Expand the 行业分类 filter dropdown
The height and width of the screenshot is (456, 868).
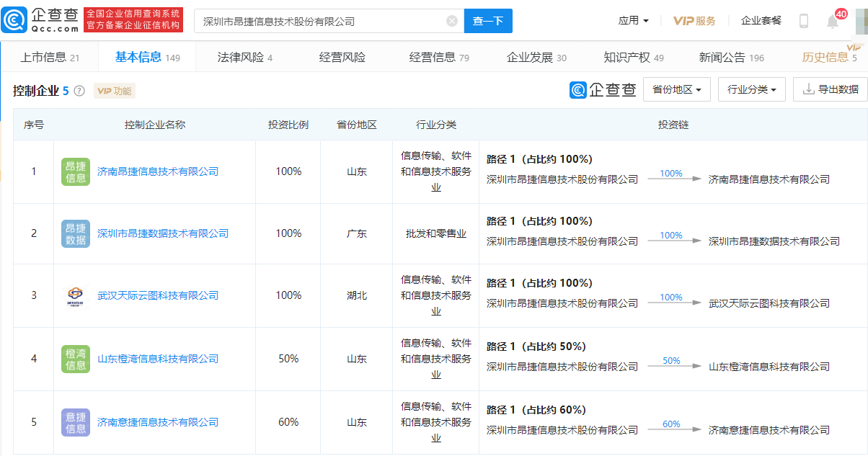tap(751, 89)
